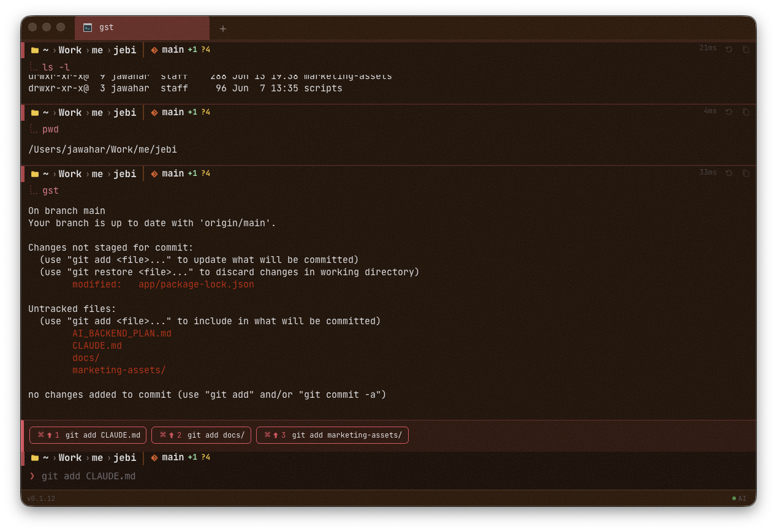Click the scripts directory row in ls output

pyautogui.click(x=185, y=88)
